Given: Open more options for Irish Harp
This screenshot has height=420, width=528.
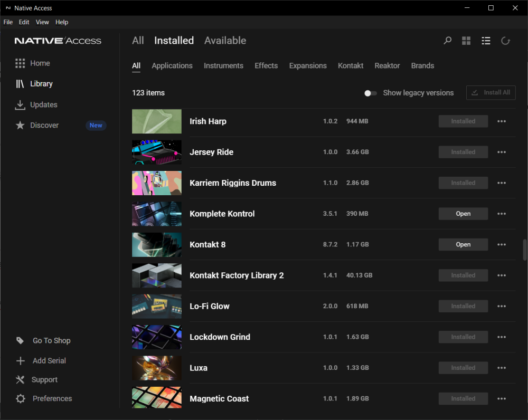Looking at the screenshot, I should [x=502, y=121].
